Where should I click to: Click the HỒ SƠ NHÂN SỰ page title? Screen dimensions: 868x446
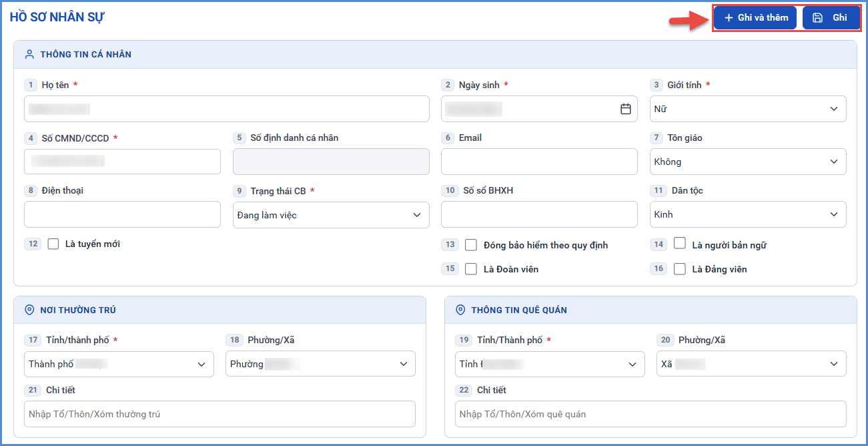[x=57, y=17]
